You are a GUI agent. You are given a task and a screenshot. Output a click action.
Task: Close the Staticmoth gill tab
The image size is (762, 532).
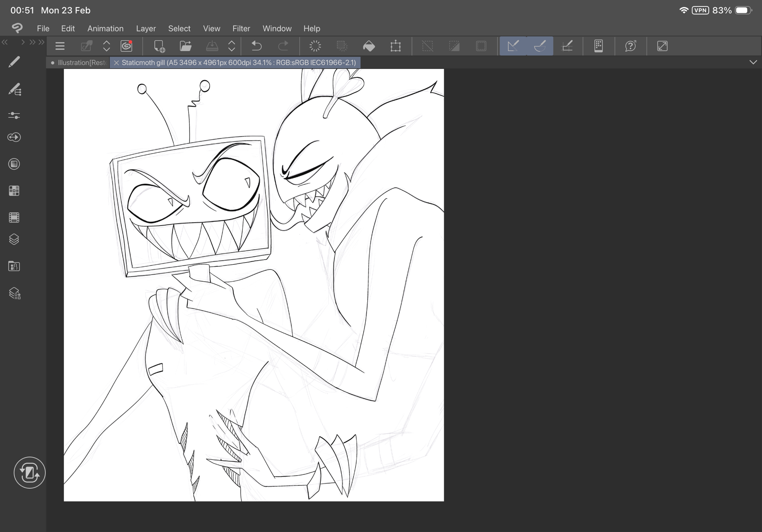[x=117, y=62]
